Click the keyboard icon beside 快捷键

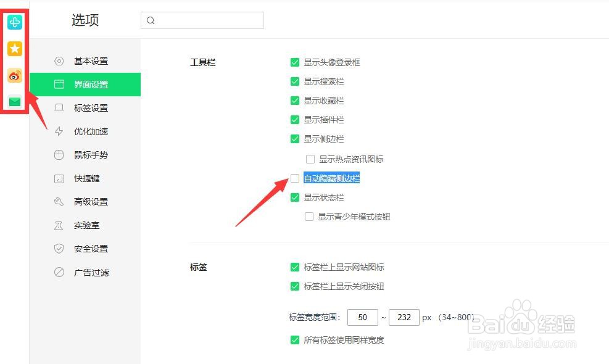coord(59,179)
